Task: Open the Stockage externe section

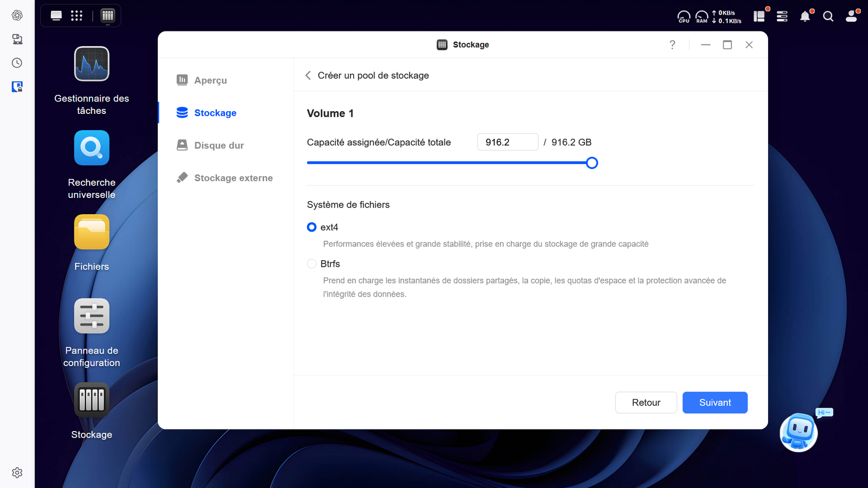Action: (x=233, y=177)
